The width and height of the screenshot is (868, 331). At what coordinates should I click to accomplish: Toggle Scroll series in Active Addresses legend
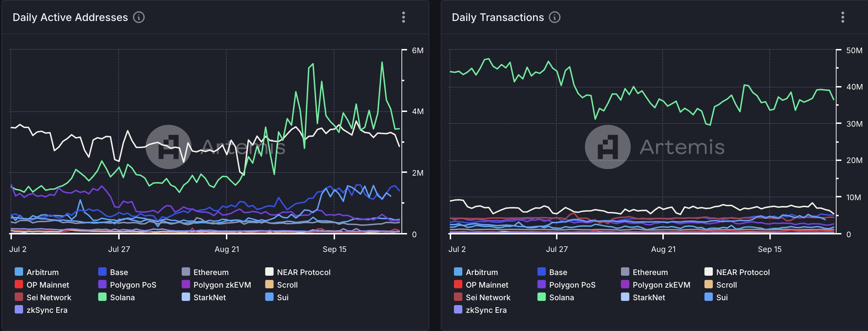tap(282, 284)
